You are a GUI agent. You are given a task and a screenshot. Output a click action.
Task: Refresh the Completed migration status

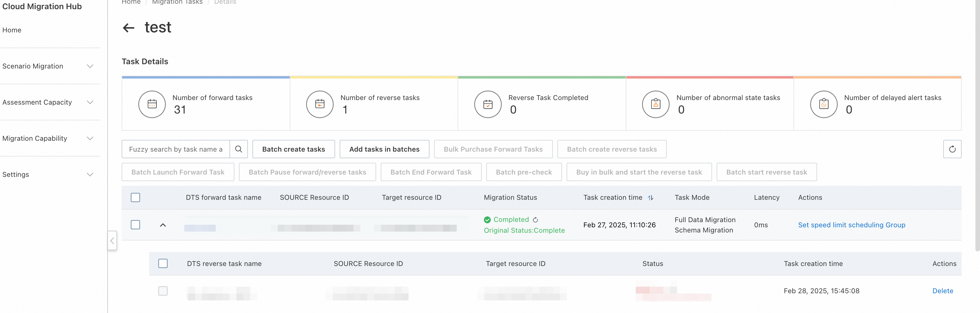535,220
